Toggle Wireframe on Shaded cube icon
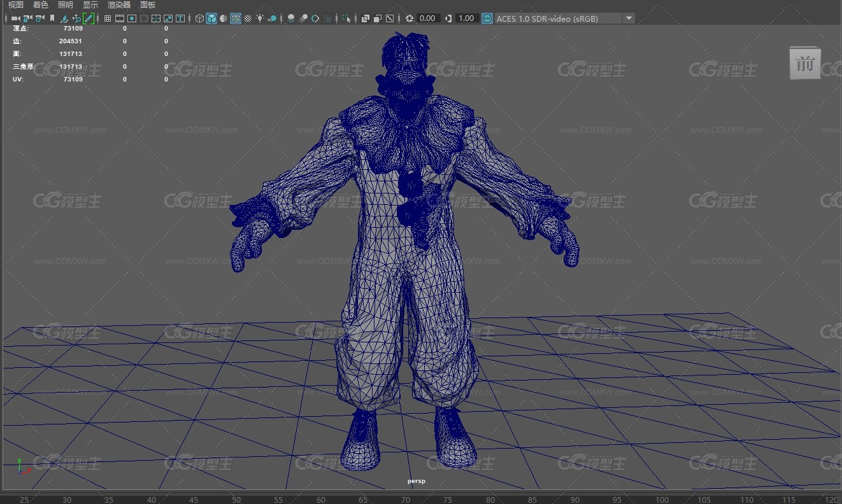842x504 pixels. 236,18
